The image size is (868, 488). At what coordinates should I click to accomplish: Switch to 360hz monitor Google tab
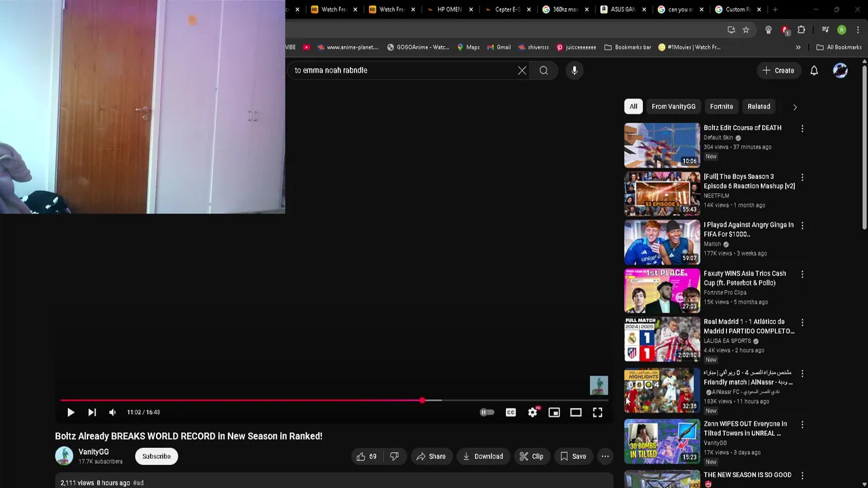click(x=566, y=9)
